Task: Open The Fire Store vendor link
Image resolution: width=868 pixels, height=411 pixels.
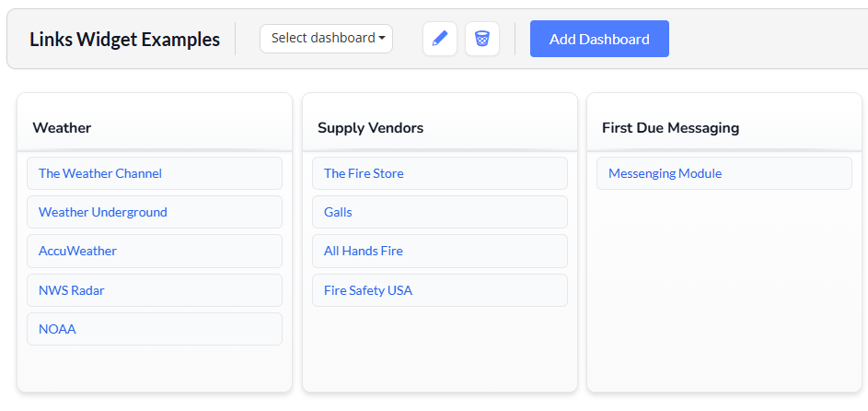Action: tap(364, 173)
